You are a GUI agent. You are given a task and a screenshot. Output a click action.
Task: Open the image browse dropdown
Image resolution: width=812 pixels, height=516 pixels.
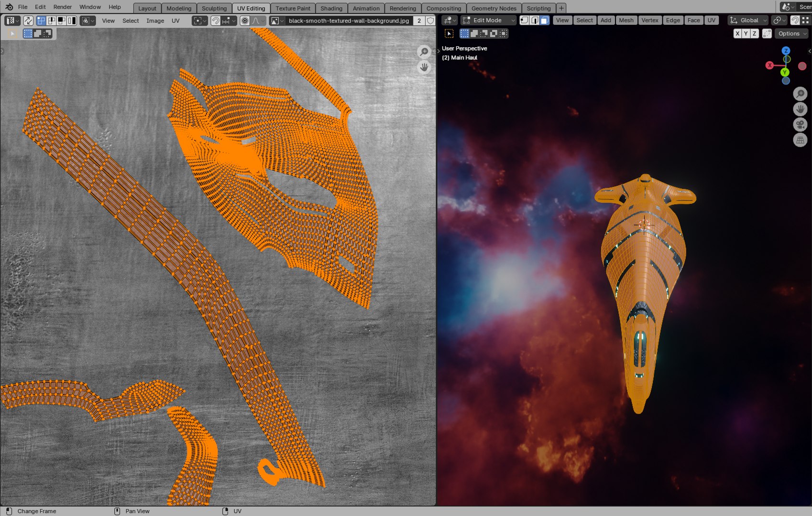pyautogui.click(x=277, y=21)
